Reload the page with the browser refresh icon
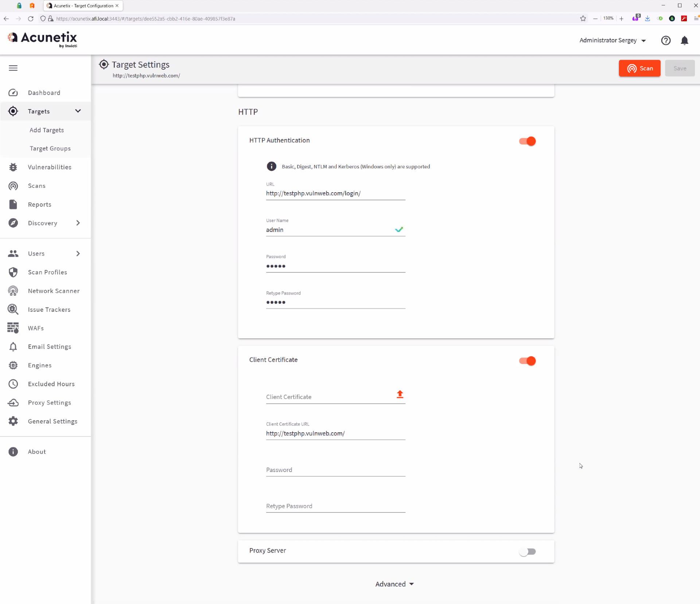 tap(31, 19)
